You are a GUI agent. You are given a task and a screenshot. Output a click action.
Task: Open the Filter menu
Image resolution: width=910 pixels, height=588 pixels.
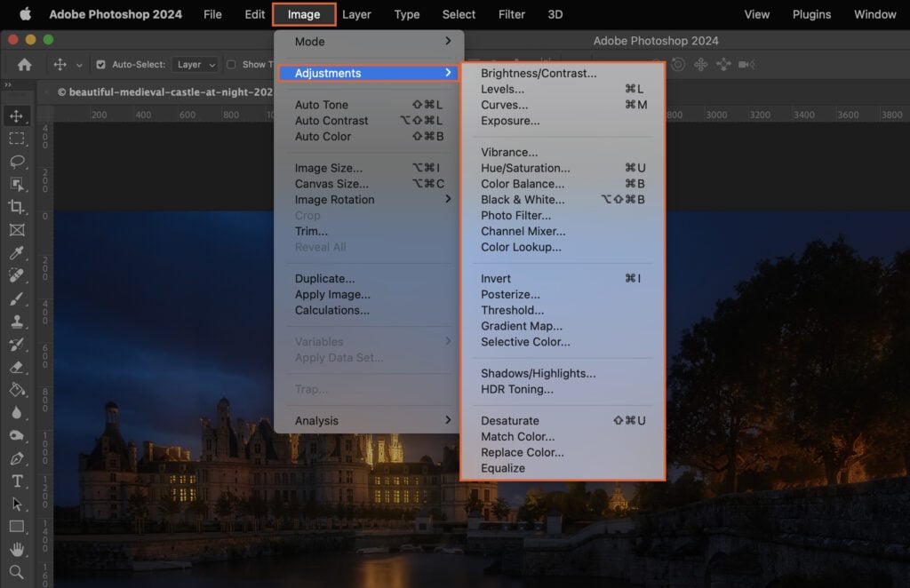(x=511, y=14)
